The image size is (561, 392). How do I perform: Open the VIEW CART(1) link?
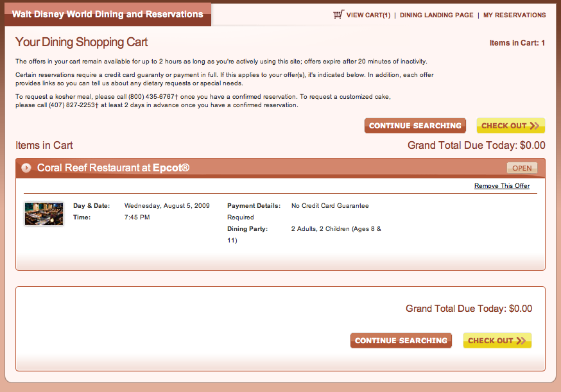(368, 15)
